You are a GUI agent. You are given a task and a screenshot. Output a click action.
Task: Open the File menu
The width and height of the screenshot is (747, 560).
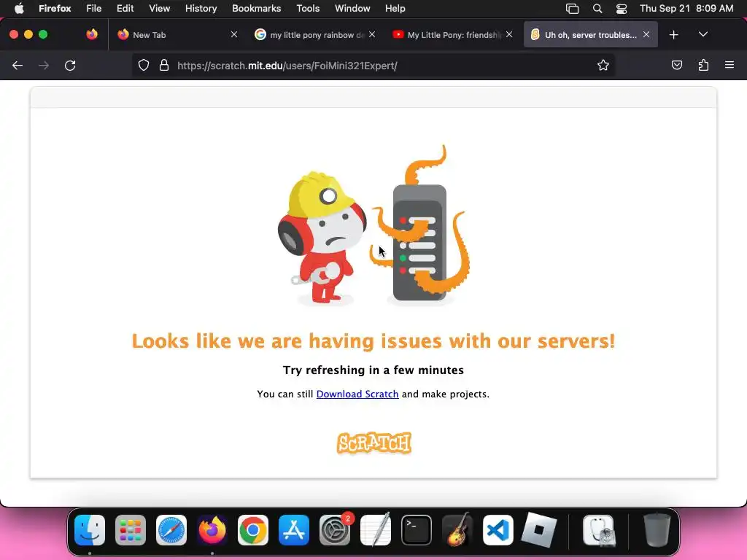94,9
